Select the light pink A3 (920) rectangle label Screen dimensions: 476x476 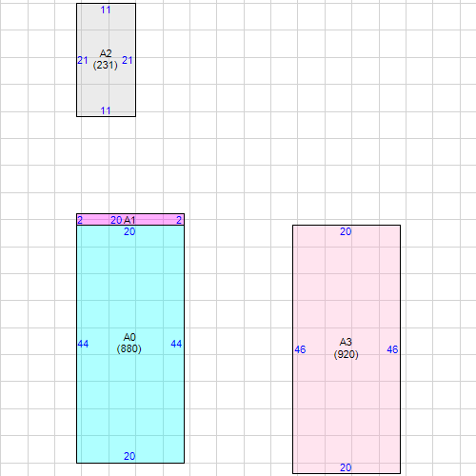pyautogui.click(x=346, y=348)
